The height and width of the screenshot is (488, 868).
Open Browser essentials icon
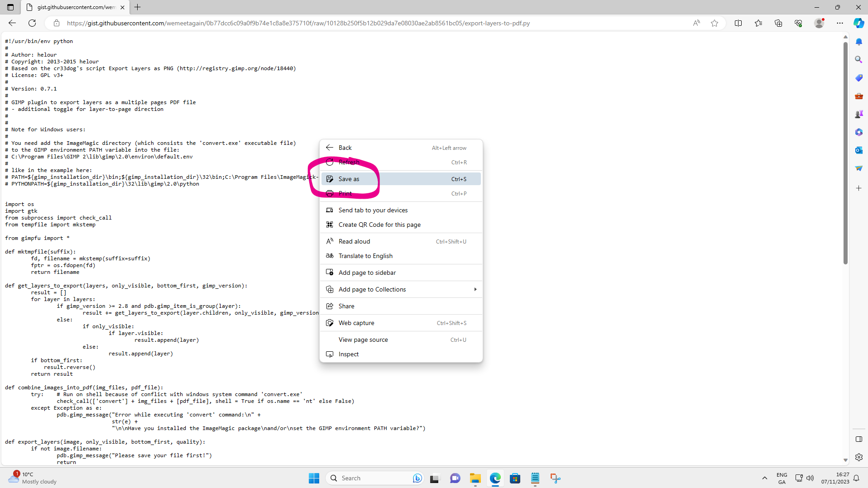point(798,23)
